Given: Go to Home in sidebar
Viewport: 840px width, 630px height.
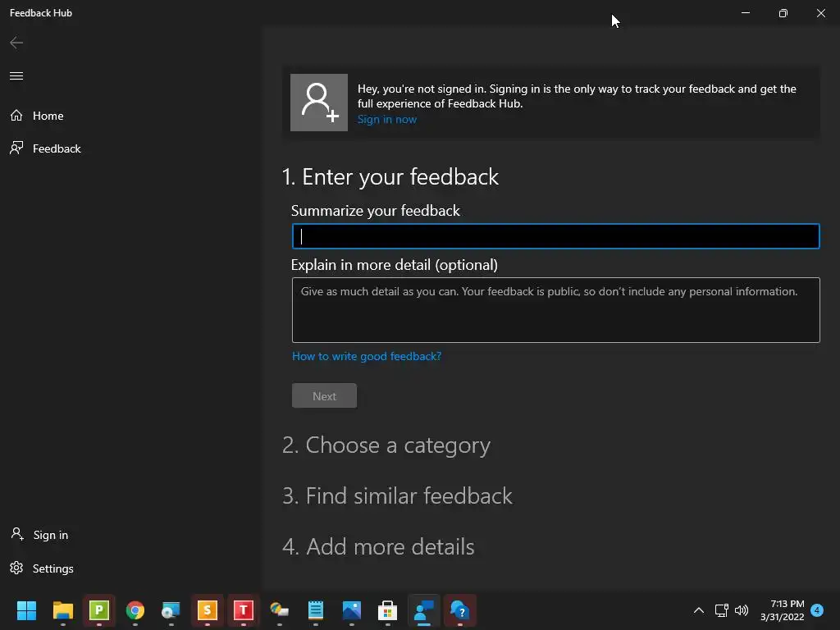Looking at the screenshot, I should click(x=37, y=116).
